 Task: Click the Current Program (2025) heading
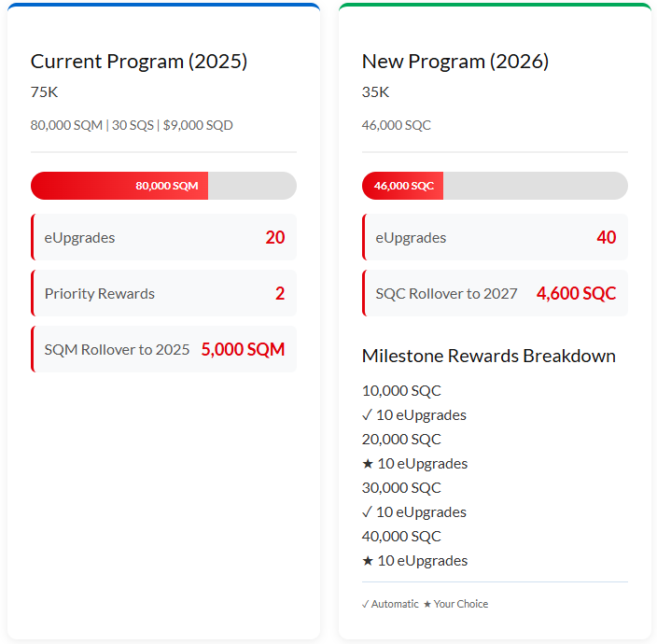(139, 62)
